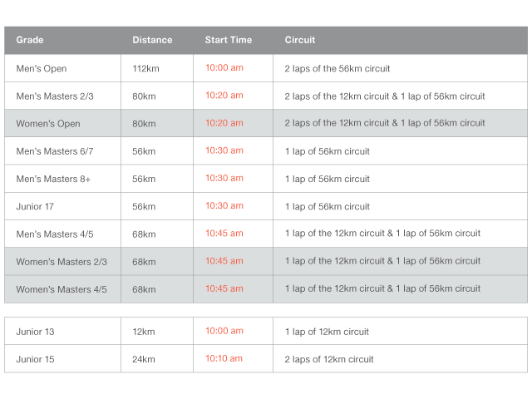Click Men's Masters 6/7 grade cell
The width and height of the screenshot is (532, 399).
[x=55, y=151]
